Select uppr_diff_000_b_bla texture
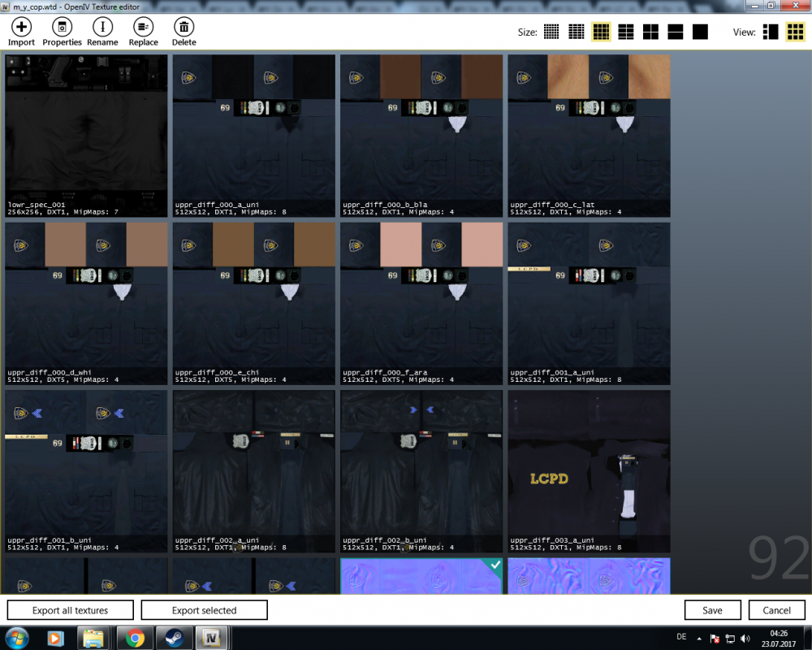 [421, 136]
